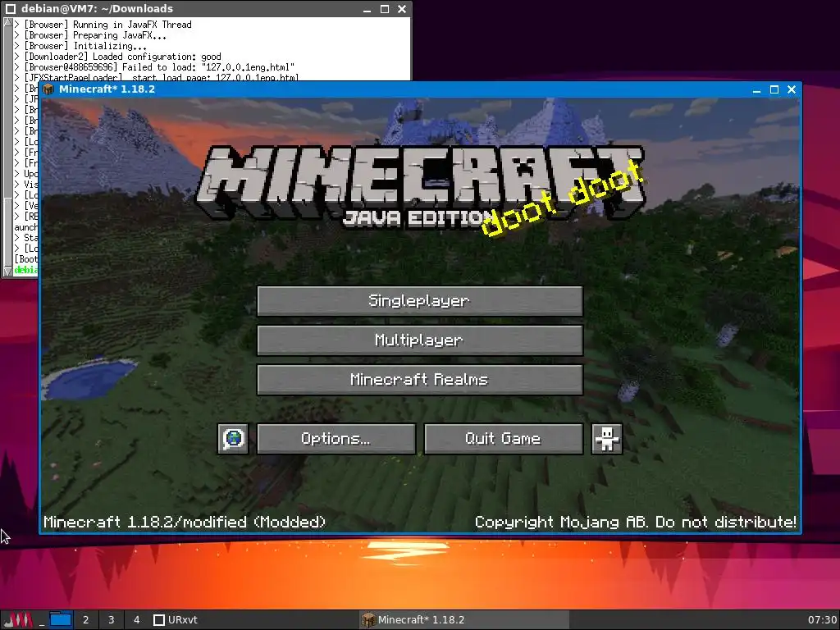
Task: Click the terminal scrollbar up arrow
Action: [x=7, y=22]
